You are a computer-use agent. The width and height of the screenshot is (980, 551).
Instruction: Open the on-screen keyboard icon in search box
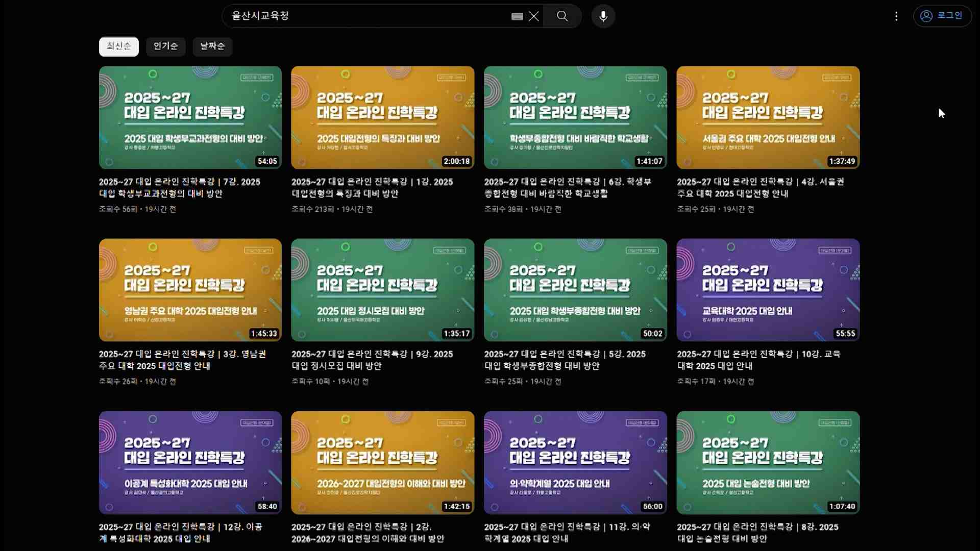(x=517, y=16)
